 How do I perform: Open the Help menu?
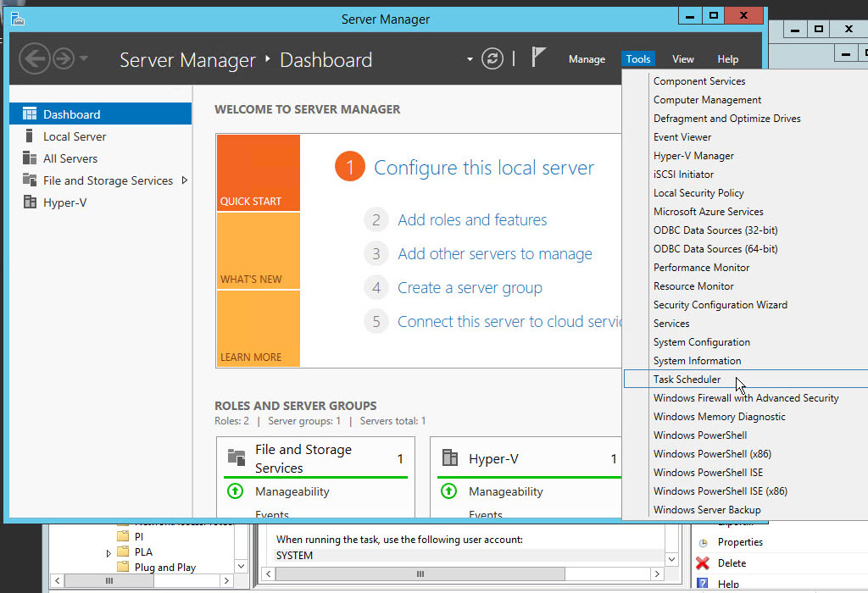tap(727, 59)
